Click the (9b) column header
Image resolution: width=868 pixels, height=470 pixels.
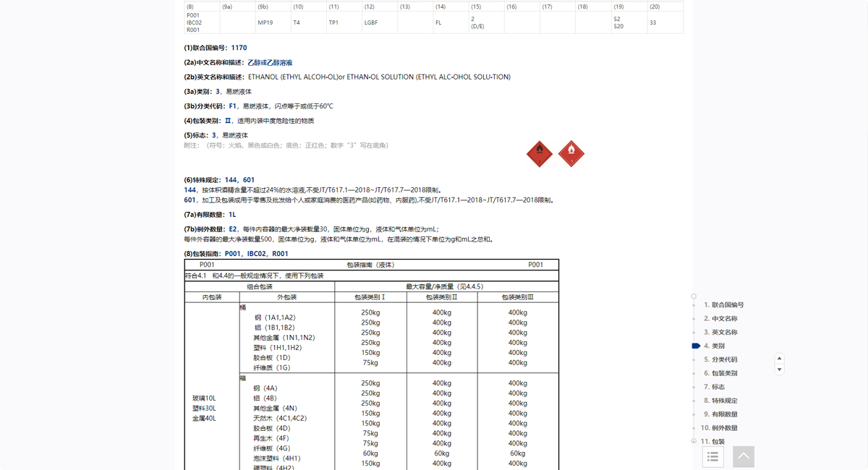(273, 7)
